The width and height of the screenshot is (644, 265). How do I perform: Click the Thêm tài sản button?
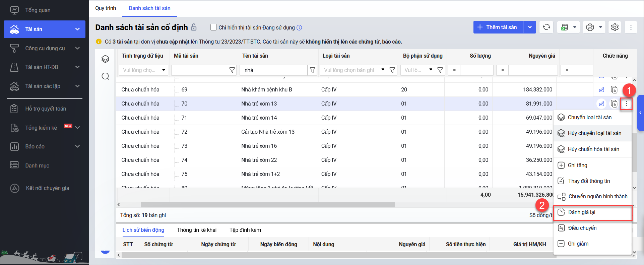click(x=498, y=27)
